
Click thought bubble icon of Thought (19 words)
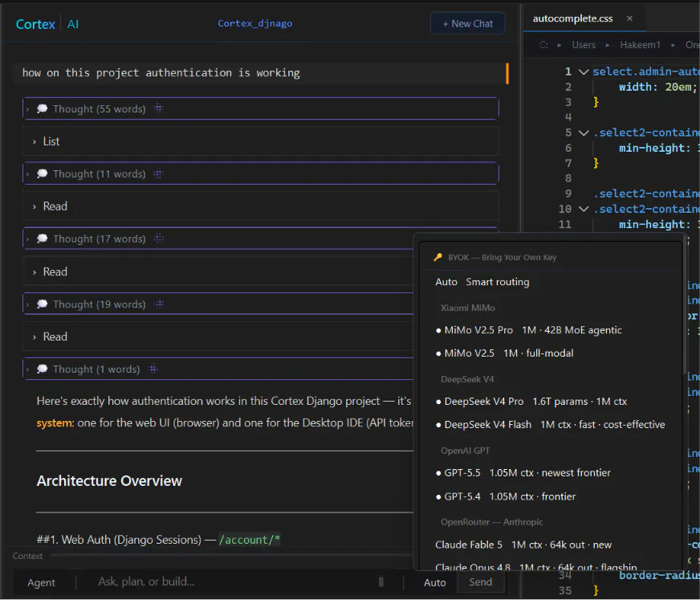[42, 304]
